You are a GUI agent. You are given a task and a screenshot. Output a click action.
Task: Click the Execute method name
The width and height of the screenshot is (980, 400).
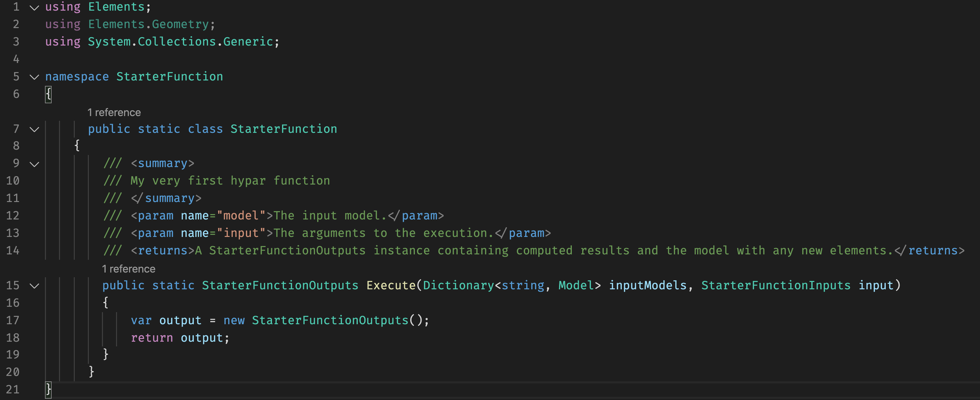pos(391,286)
